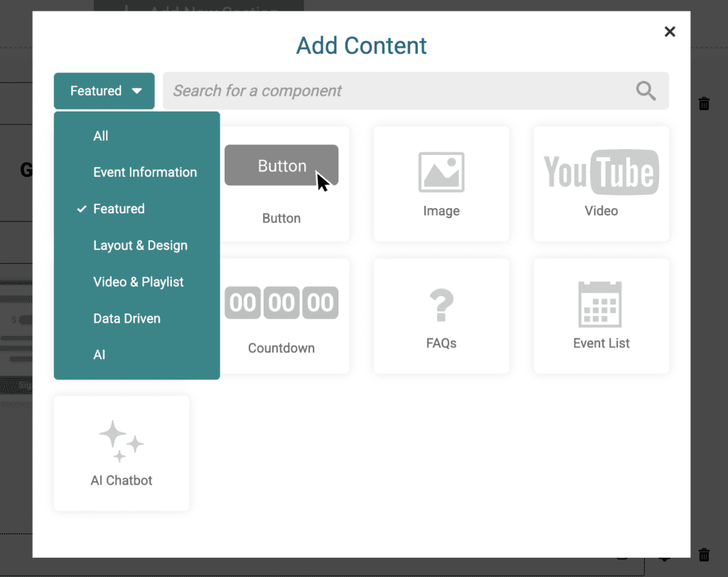Viewport: 728px width, 577px height.
Task: Filter by Layout & Design category
Action: point(140,245)
